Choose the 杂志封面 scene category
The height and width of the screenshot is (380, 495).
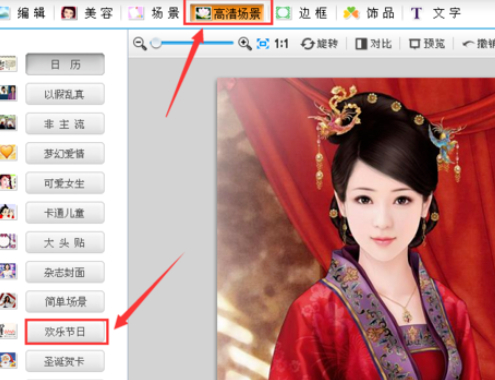coord(65,272)
